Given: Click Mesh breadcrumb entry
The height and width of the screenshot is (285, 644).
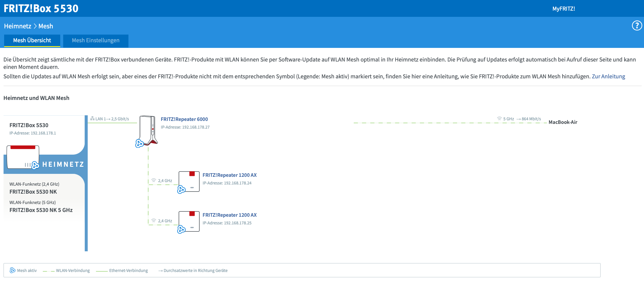Looking at the screenshot, I should (46, 26).
